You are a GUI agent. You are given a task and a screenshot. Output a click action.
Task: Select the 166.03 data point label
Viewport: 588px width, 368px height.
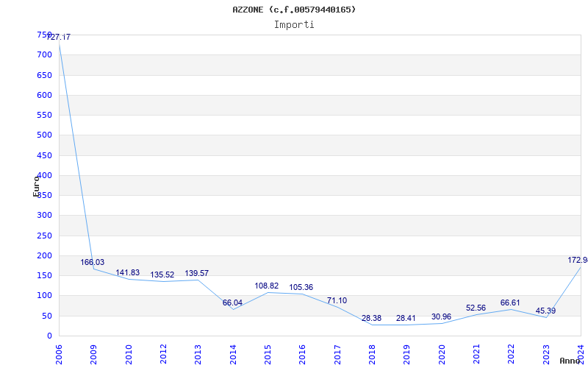(x=93, y=262)
